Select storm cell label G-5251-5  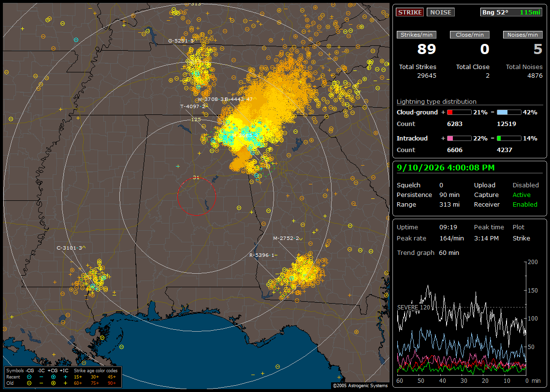click(x=181, y=41)
